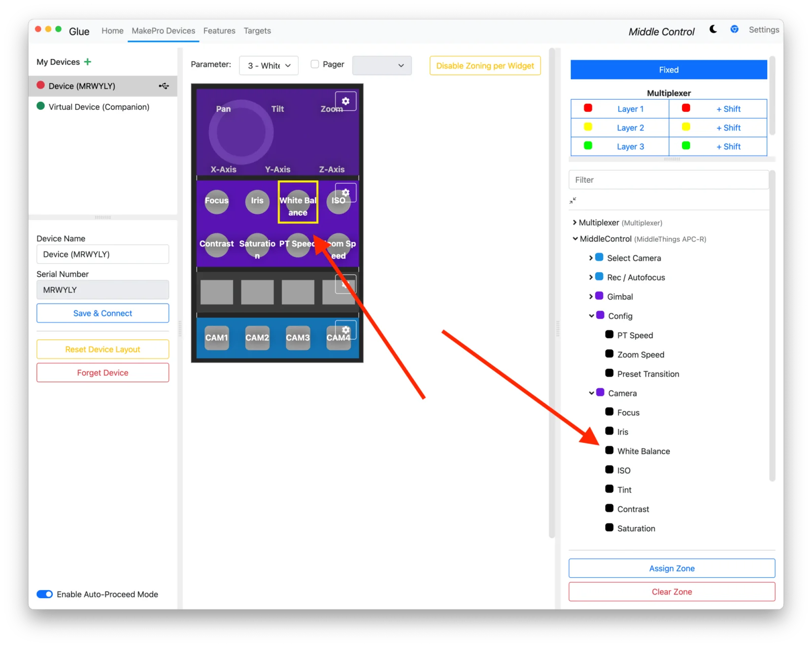The height and width of the screenshot is (647, 812).
Task: Click the first gray pad in the dark widget
Action: (x=217, y=292)
